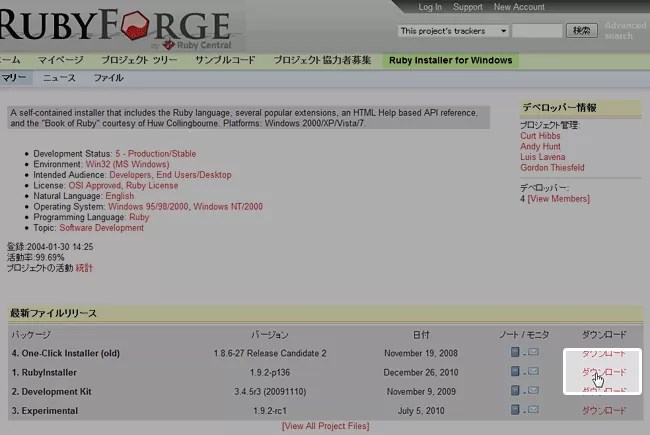Image resolution: width=650 pixels, height=435 pixels.
Task: Click Andy Hunt developer link
Action: coord(540,146)
